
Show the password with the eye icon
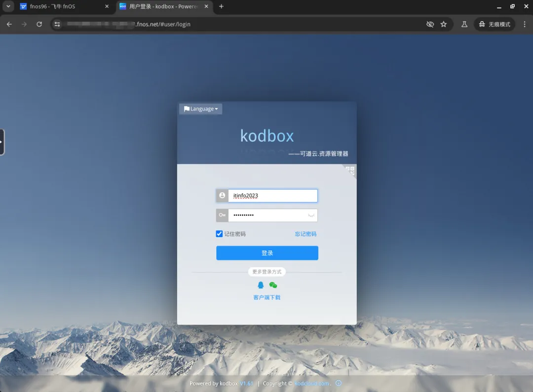coord(311,215)
